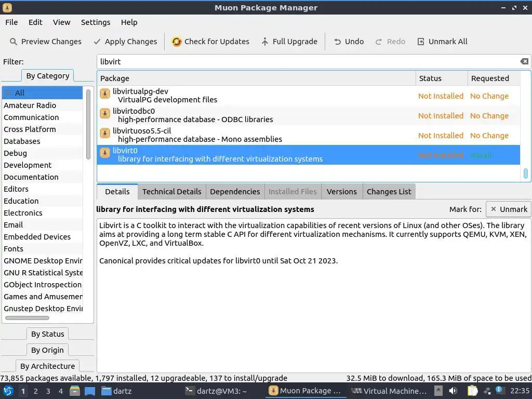Click the package list scrollbar handle
532x399 pixels.
526,174
